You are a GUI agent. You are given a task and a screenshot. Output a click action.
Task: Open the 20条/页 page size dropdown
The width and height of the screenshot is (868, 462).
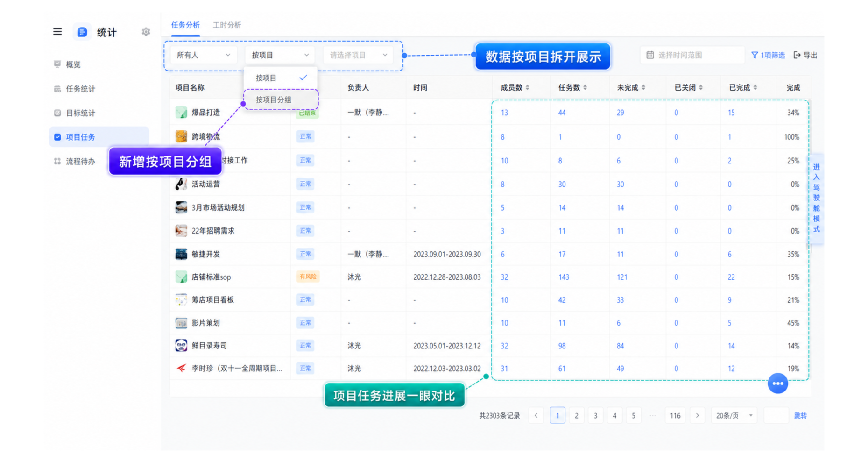tap(734, 415)
